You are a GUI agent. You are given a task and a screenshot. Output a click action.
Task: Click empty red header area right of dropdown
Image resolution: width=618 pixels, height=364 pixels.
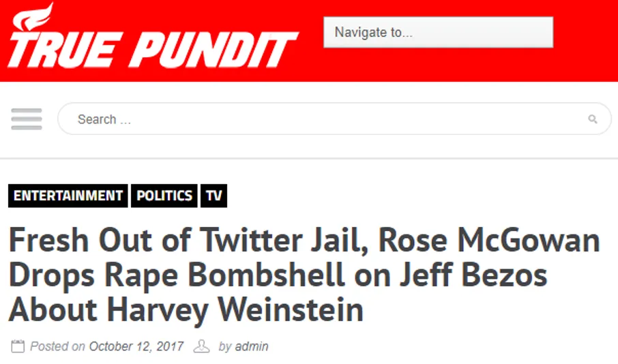pos(585,40)
